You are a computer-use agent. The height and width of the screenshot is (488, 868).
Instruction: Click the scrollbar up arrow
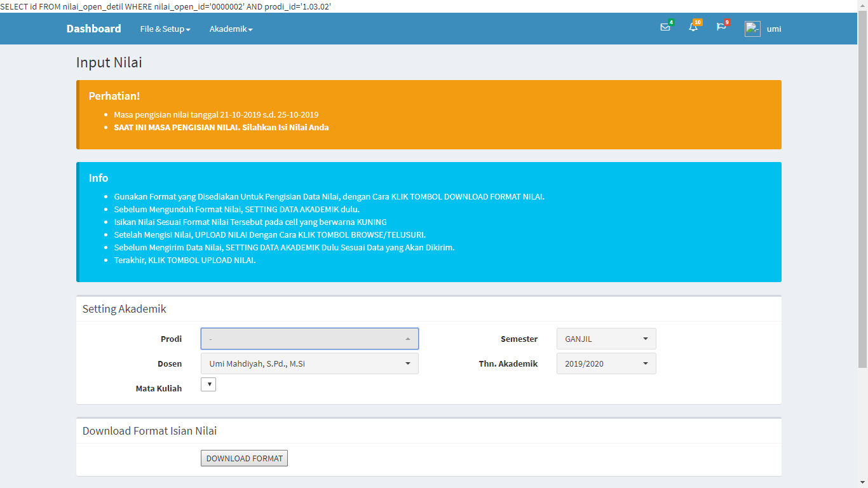[x=862, y=5]
